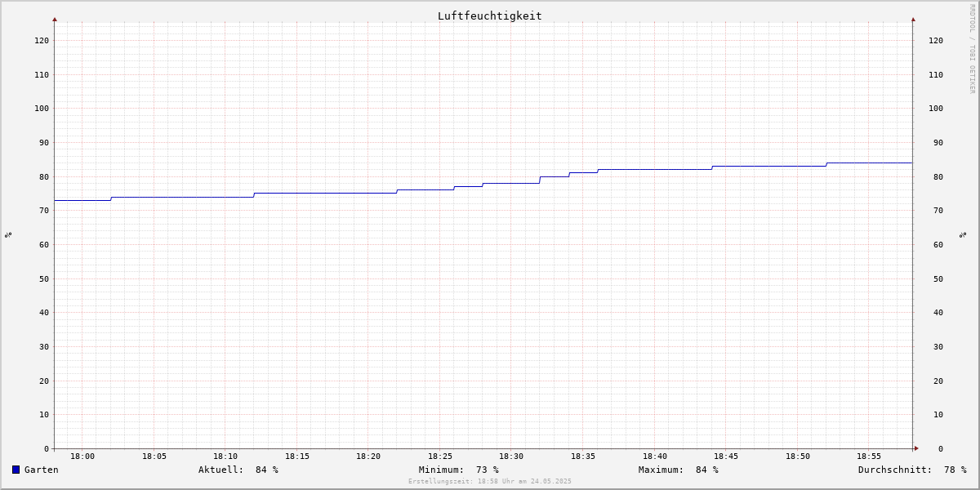Click the 18:20 time axis label
Screen dimensions: 980x490
pyautogui.click(x=368, y=457)
